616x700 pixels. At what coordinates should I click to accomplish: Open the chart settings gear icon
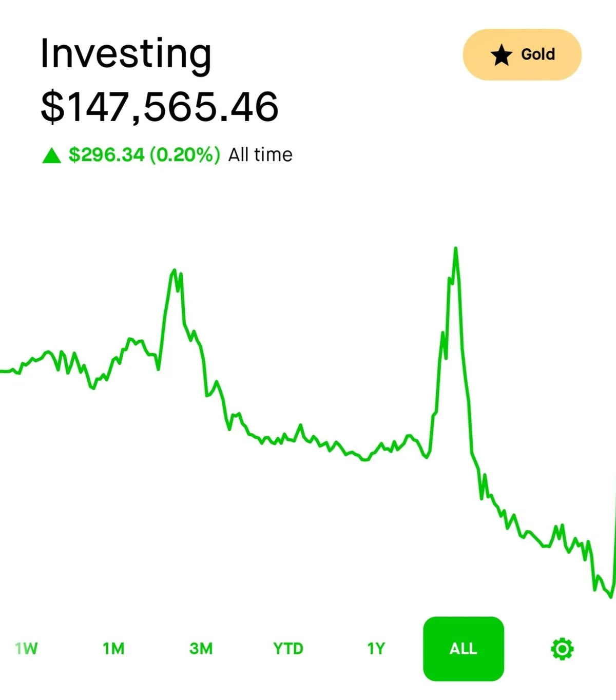click(562, 649)
